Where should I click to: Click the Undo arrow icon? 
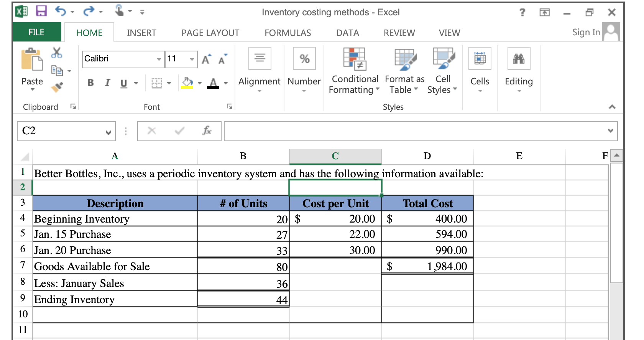pyautogui.click(x=61, y=11)
